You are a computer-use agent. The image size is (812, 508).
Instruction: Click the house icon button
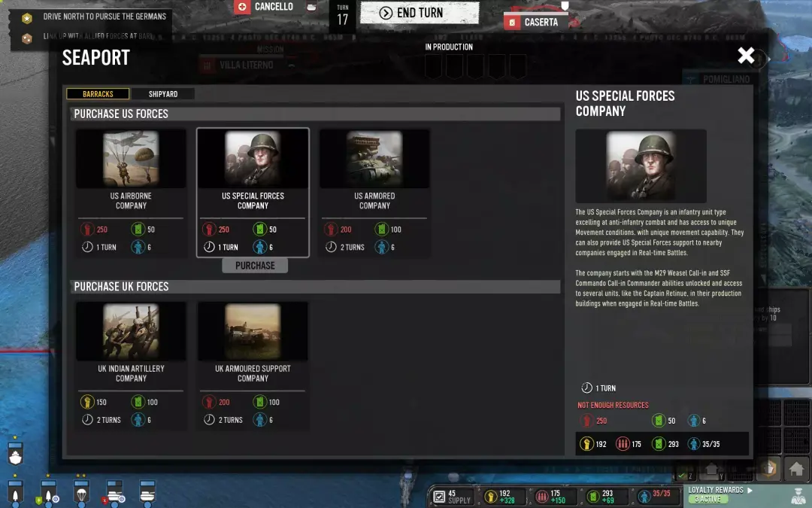(x=796, y=469)
